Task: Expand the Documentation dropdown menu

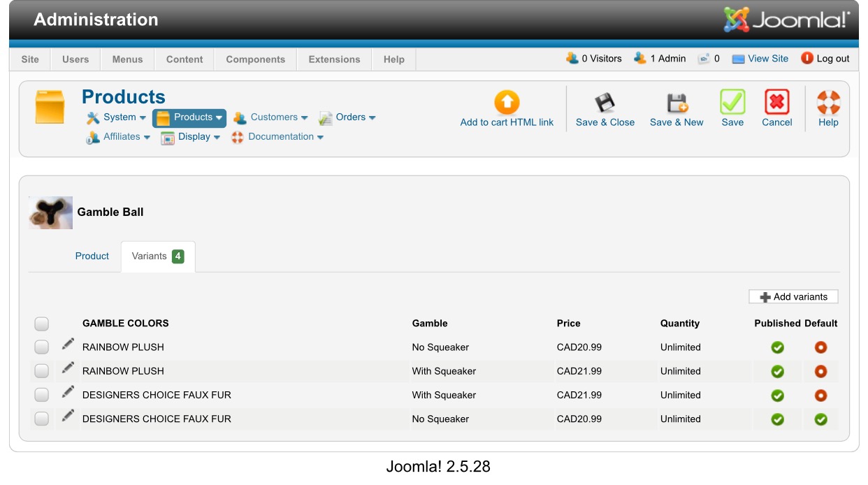Action: click(277, 137)
